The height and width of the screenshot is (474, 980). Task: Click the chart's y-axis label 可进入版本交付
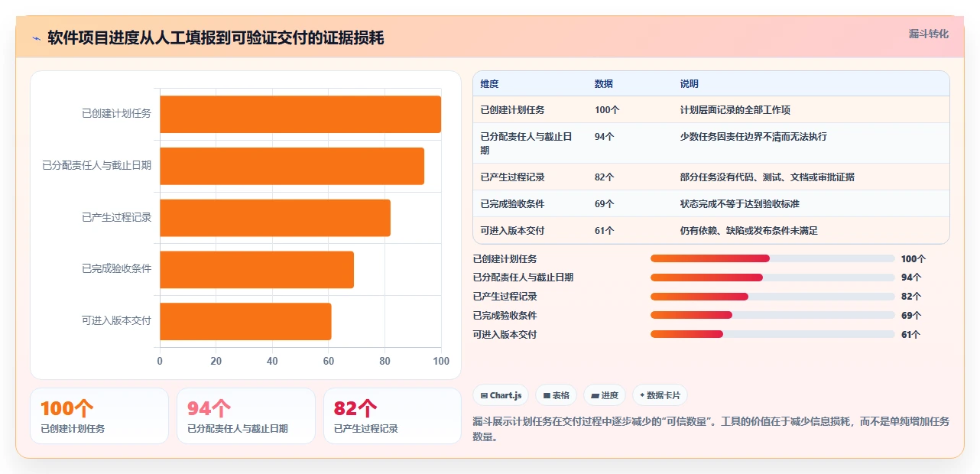pos(116,321)
